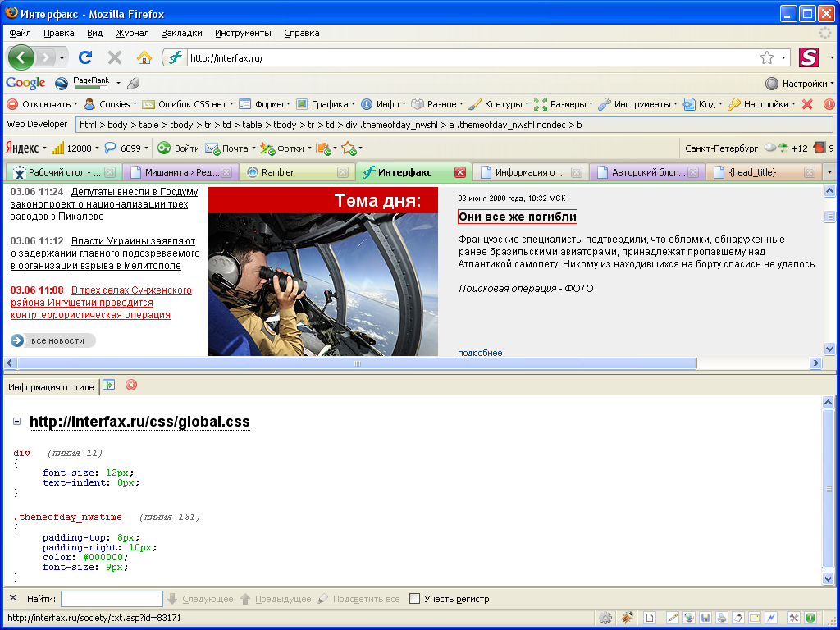Click the printer icon in status bar
The width and height of the screenshot is (840, 630).
722,618
